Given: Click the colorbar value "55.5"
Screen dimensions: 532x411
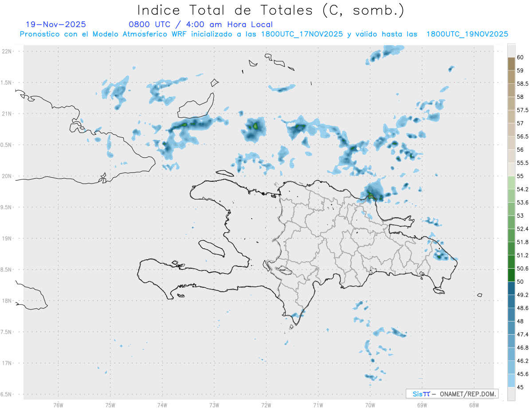Looking at the screenshot, I should 522,163.
